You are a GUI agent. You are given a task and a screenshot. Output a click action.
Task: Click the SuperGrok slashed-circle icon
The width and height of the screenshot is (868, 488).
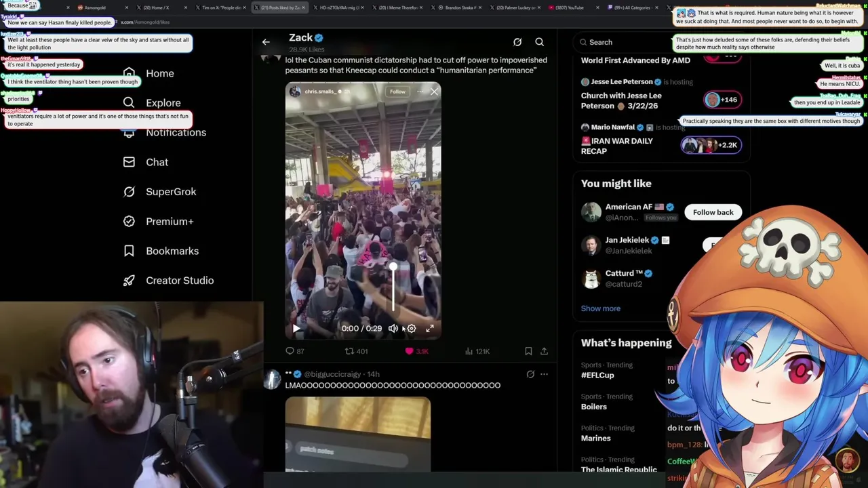(x=129, y=192)
